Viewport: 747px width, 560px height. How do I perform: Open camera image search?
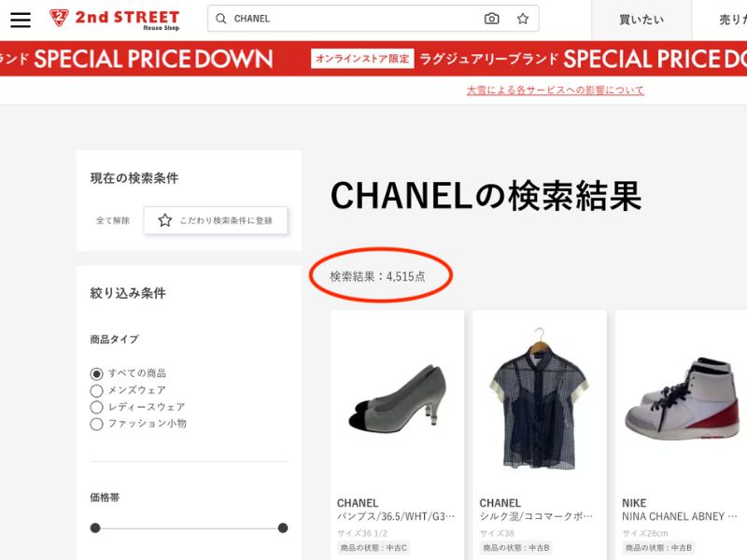pyautogui.click(x=492, y=19)
